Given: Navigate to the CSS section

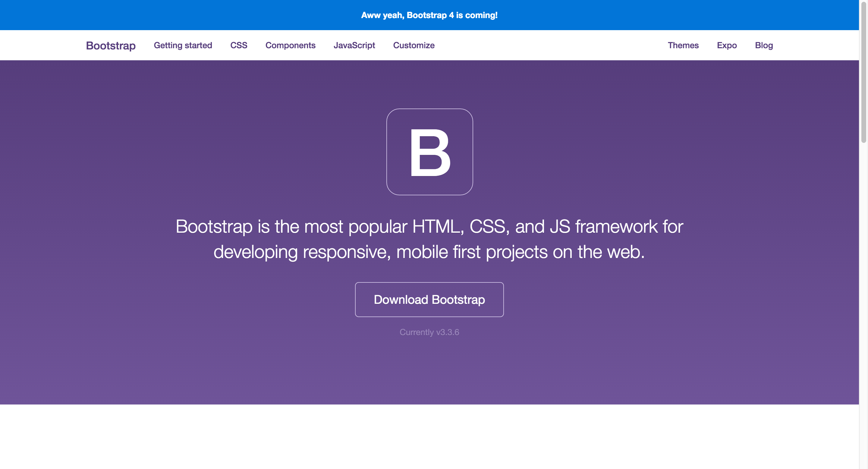Looking at the screenshot, I should tap(239, 46).
